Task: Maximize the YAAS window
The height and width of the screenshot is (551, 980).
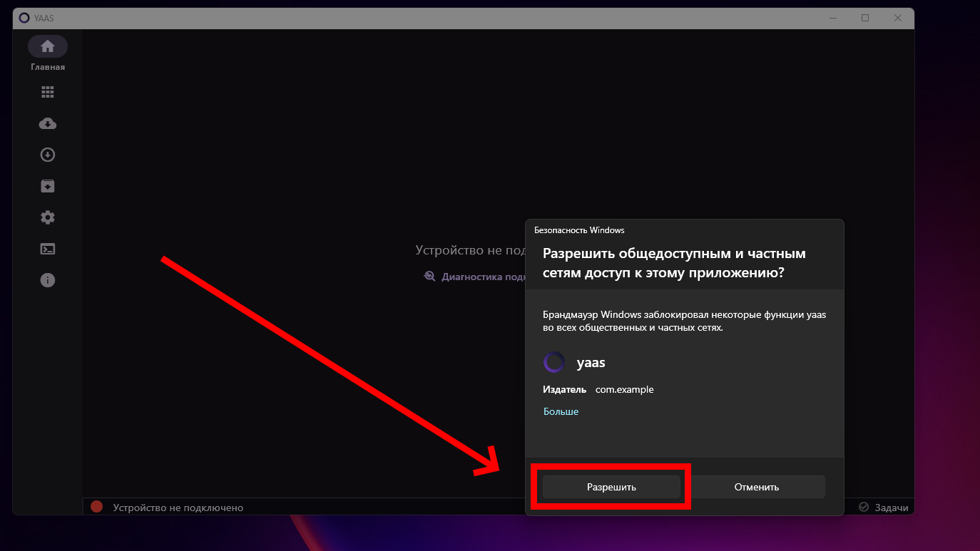Action: click(x=865, y=18)
